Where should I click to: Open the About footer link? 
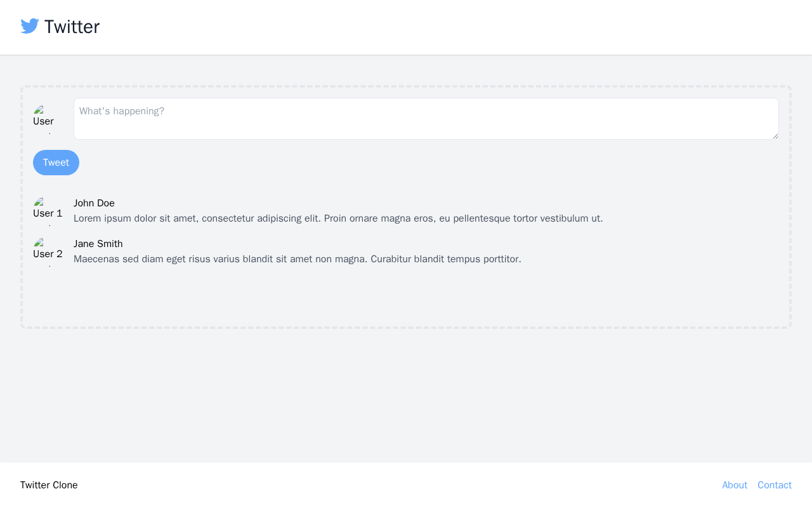tap(735, 485)
